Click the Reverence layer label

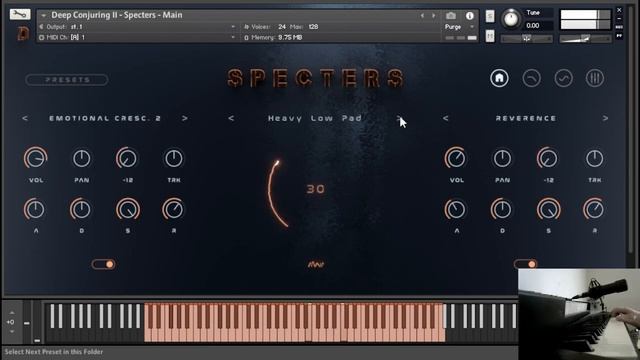click(x=526, y=118)
